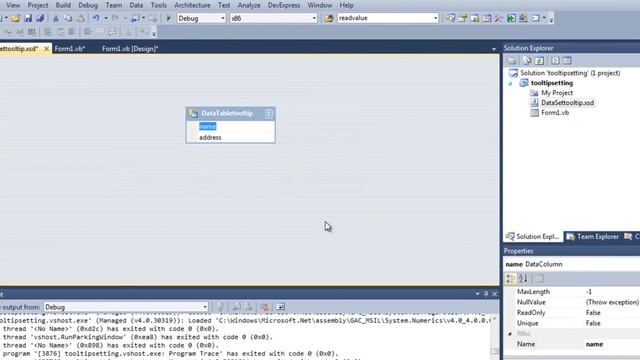Click the Properties icon in Solution Explorer toolbar

pyautogui.click(x=511, y=61)
